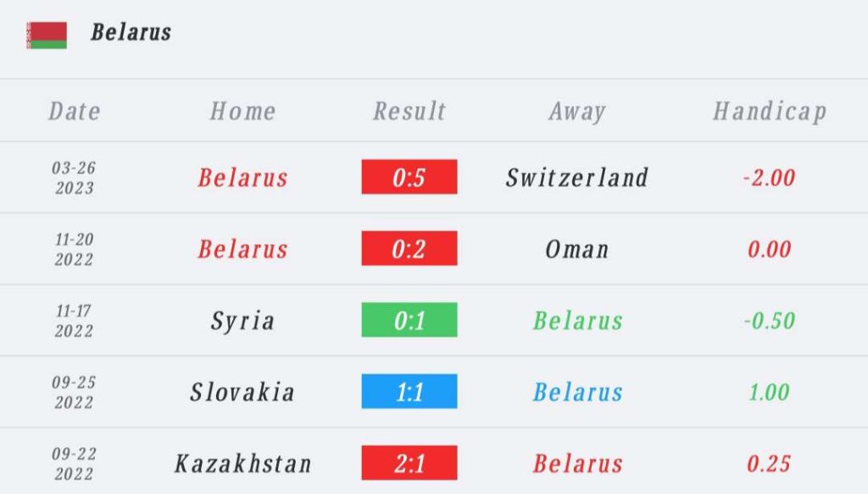This screenshot has width=868, height=494.
Task: Click the Result column header
Action: coord(409,111)
